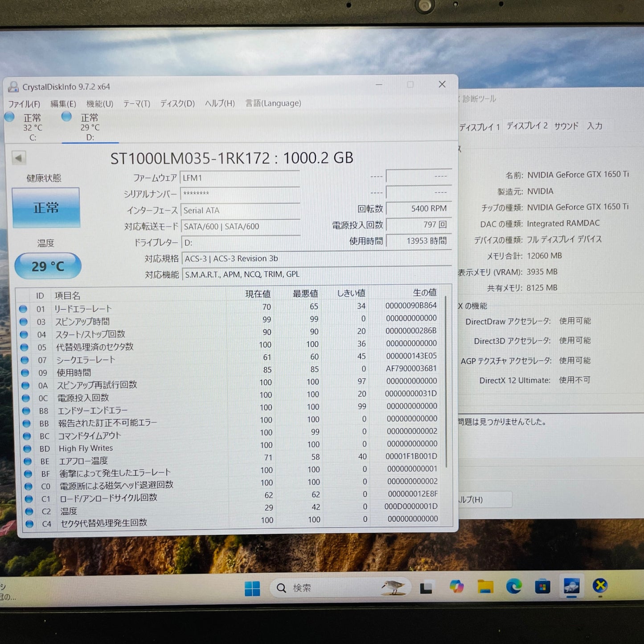Click the Windows Start icon
The height and width of the screenshot is (644, 644).
pyautogui.click(x=253, y=587)
